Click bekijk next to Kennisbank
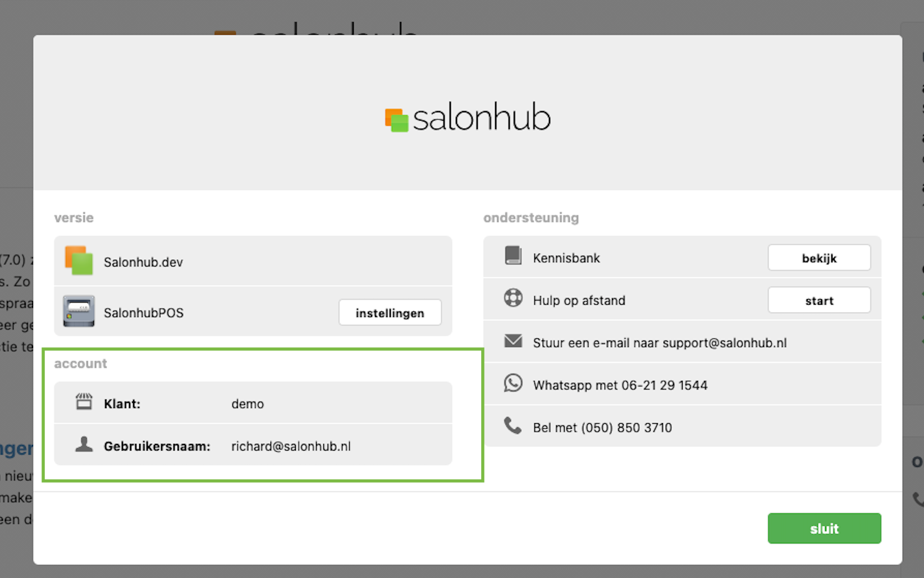 [819, 258]
